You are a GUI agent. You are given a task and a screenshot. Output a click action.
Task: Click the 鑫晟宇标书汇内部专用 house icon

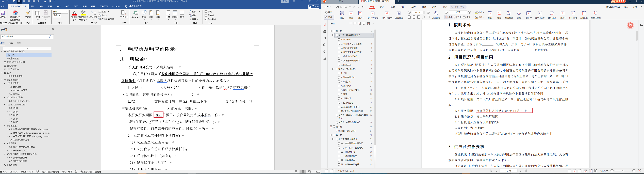15,13
